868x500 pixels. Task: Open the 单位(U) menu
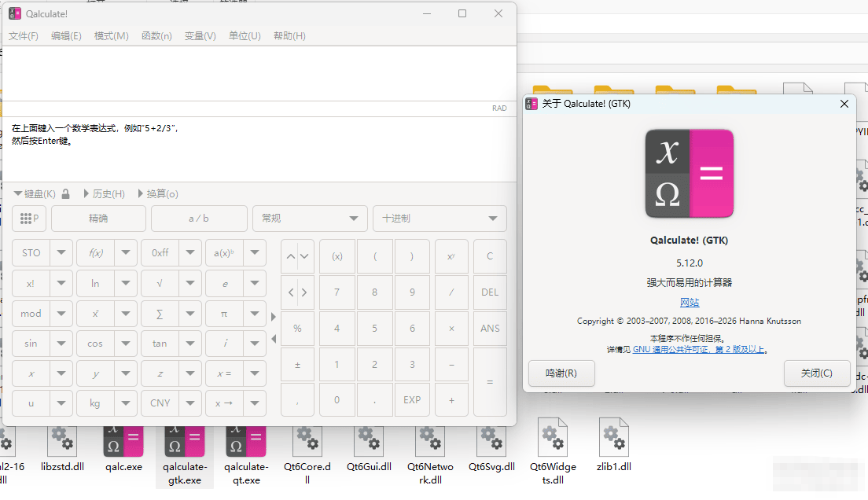(245, 36)
